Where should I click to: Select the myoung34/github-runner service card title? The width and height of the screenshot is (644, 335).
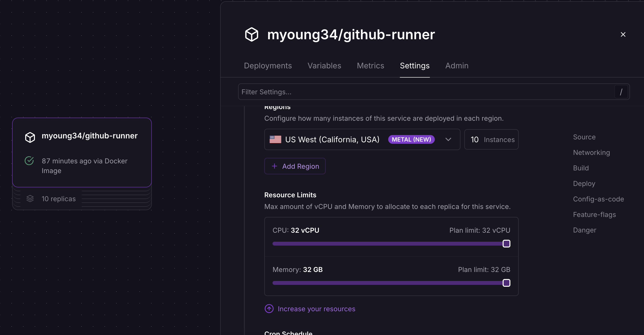point(89,136)
